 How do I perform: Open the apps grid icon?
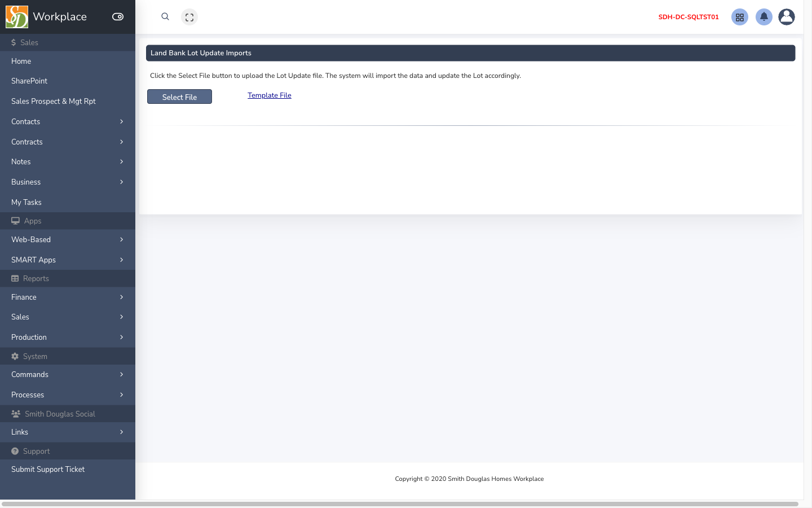740,17
